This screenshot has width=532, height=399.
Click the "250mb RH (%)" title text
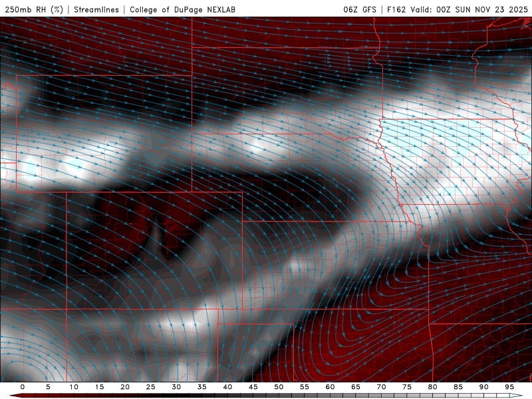pyautogui.click(x=35, y=9)
